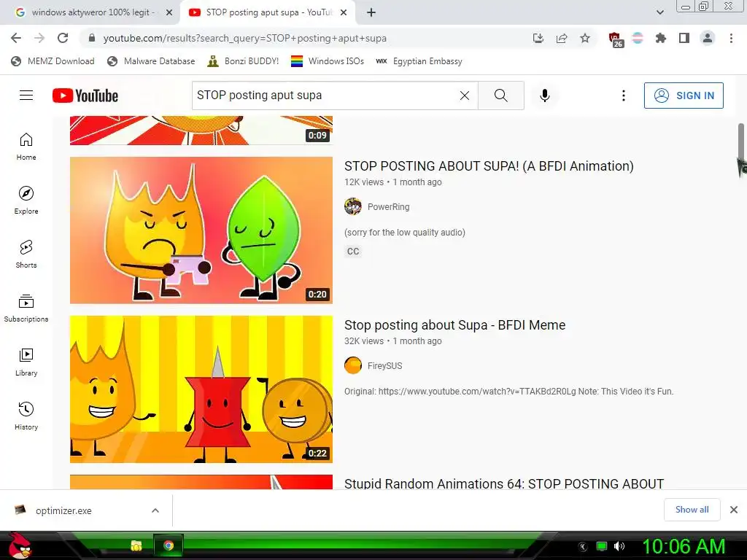This screenshot has width=747, height=560.
Task: Click the pride-striped extension icon
Action: [x=638, y=38]
